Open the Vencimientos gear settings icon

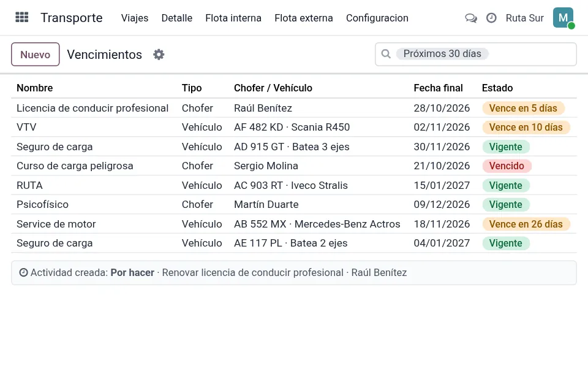coord(159,55)
